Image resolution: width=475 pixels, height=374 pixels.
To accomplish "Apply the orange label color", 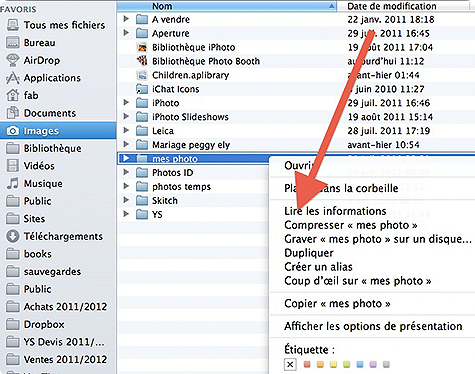I will [x=320, y=364].
